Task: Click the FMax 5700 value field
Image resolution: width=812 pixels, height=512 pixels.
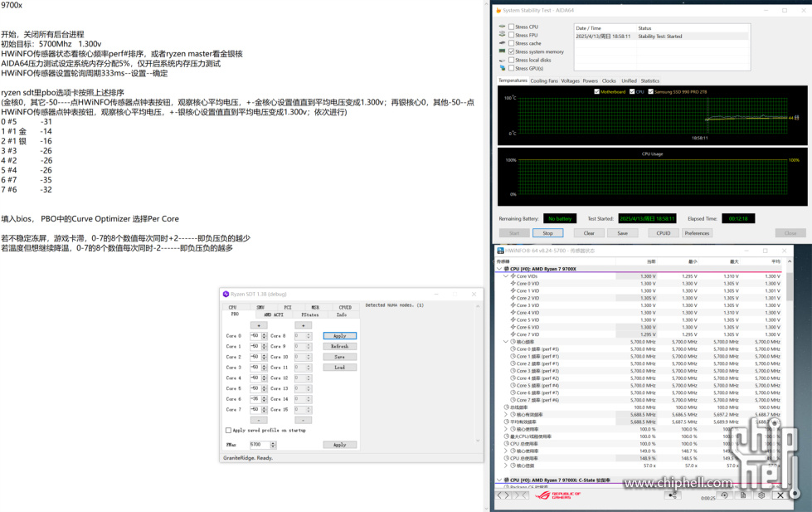Action: click(260, 445)
